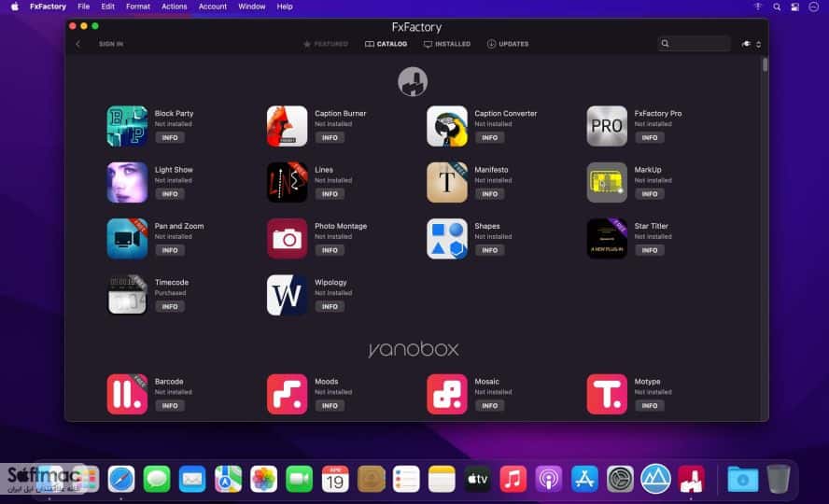829x504 pixels.
Task: Show info for Star Titler
Action: coord(649,250)
